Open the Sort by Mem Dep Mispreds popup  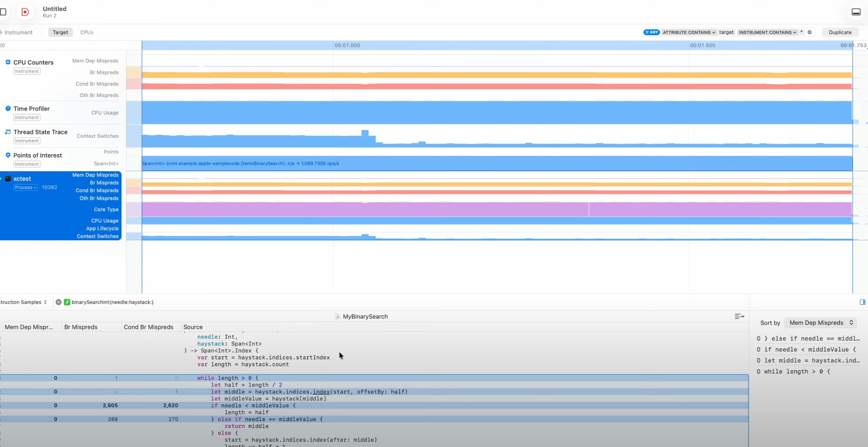821,323
